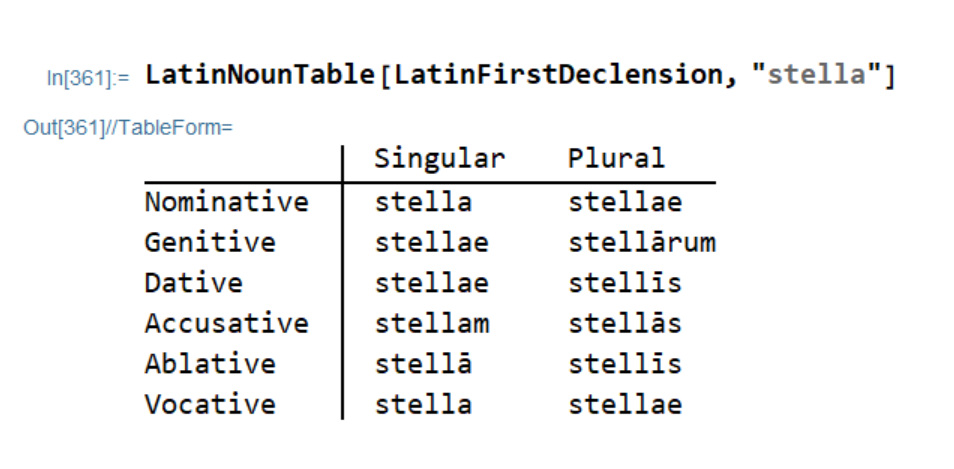Click the In[361] input cell label
The image size is (954, 469).
point(91,77)
